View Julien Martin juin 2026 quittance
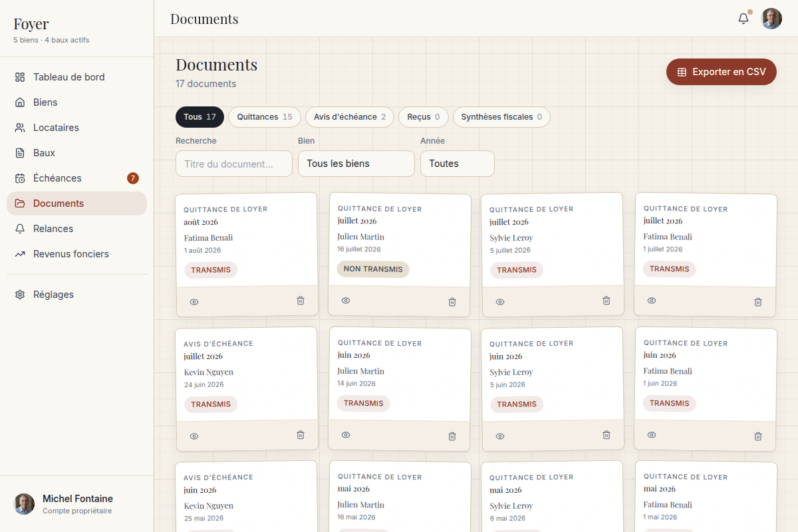 click(346, 435)
